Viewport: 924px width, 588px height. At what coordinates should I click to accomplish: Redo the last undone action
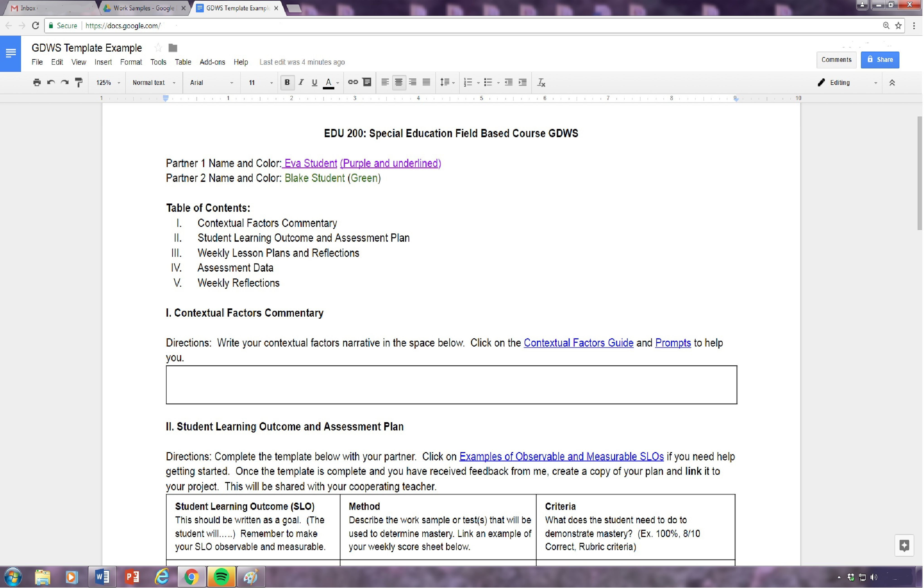(65, 82)
